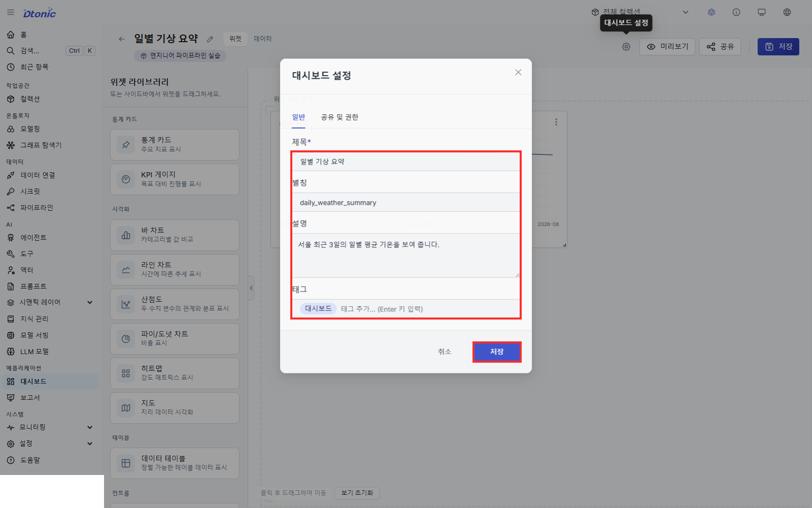Click 저장 in the settings dialog

click(x=497, y=352)
